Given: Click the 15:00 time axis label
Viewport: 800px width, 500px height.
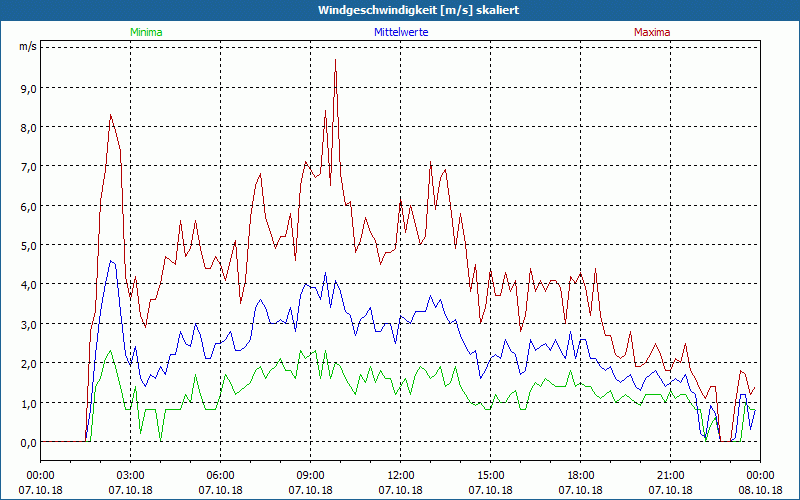Looking at the screenshot, I should point(491,476).
